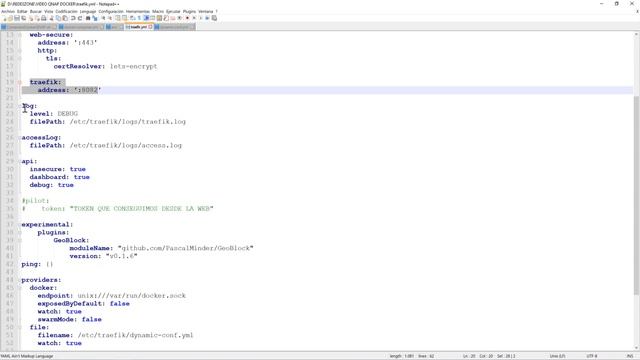Collapse the traefik block fold marker
This screenshot has width=640, height=360.
coord(19,82)
